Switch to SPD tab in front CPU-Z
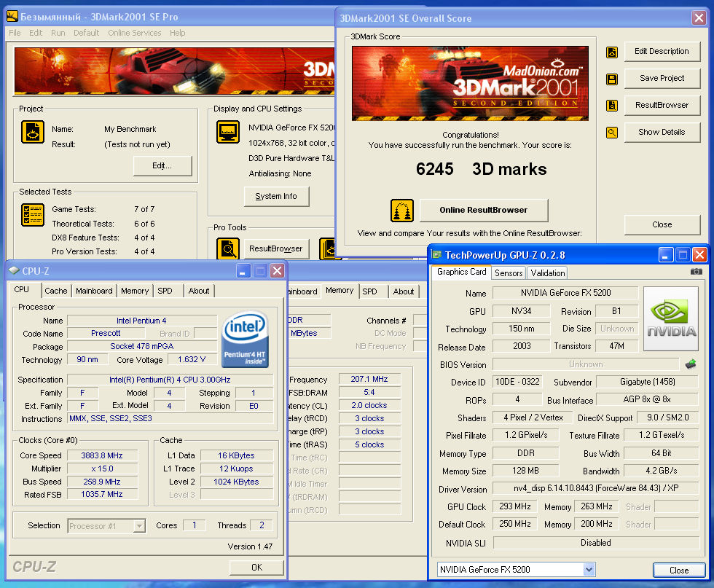This screenshot has height=588, width=714. pyautogui.click(x=165, y=291)
